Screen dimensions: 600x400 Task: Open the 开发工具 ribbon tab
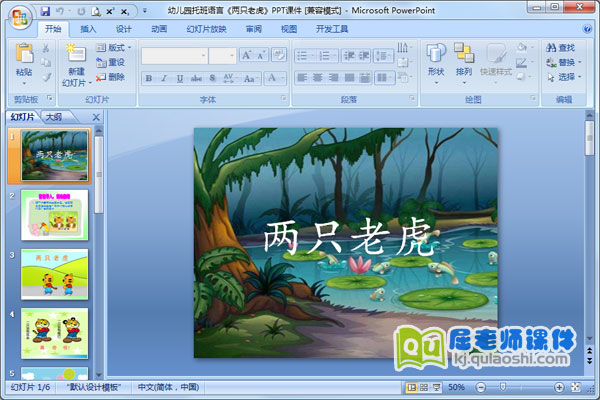(x=332, y=29)
